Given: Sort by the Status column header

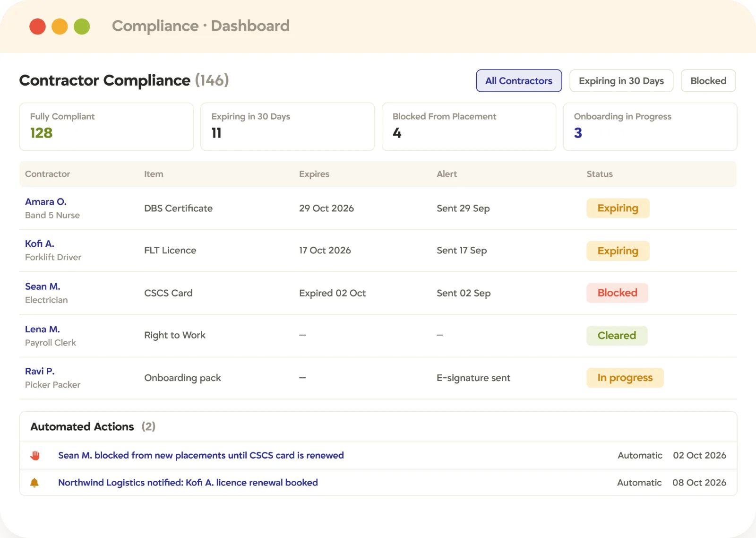Looking at the screenshot, I should [600, 174].
